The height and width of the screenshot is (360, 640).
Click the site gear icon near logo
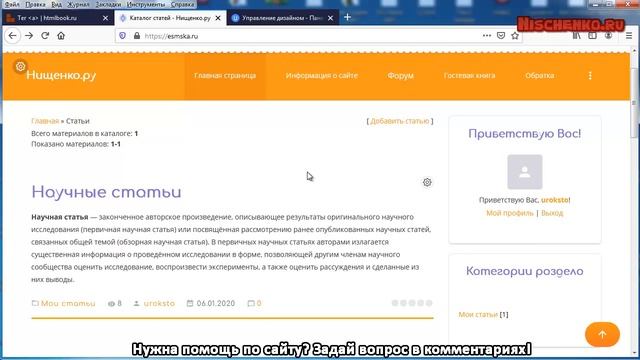pyautogui.click(x=20, y=67)
